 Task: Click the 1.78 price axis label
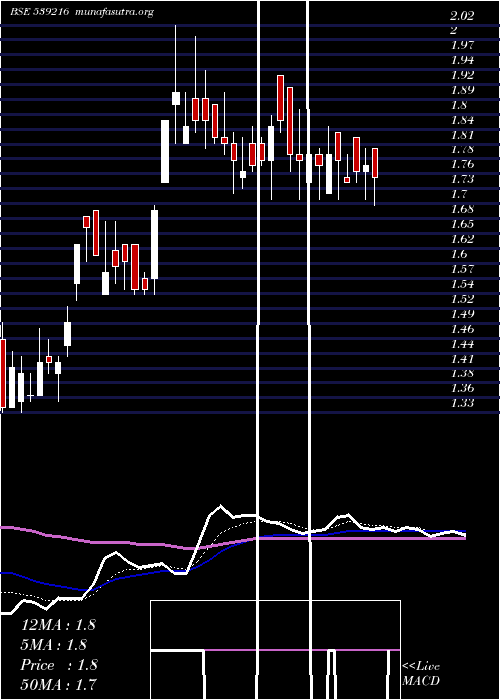click(x=462, y=149)
